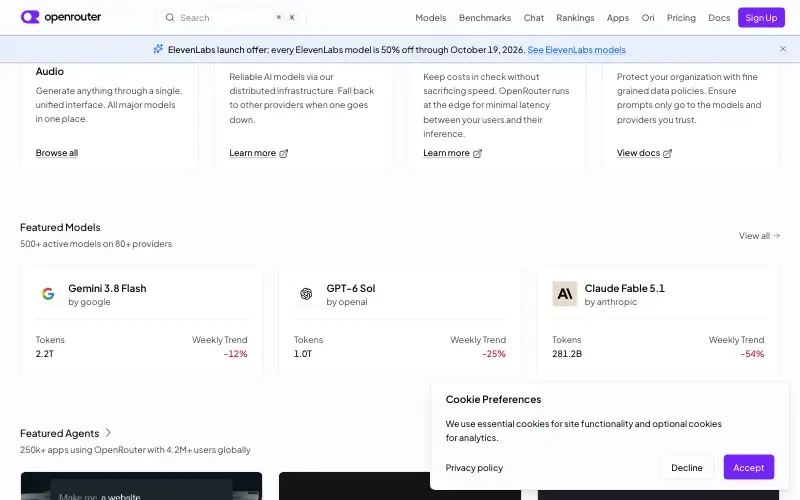This screenshot has height=500, width=800.
Task: Click the 1.0T tokens value
Action: point(303,354)
